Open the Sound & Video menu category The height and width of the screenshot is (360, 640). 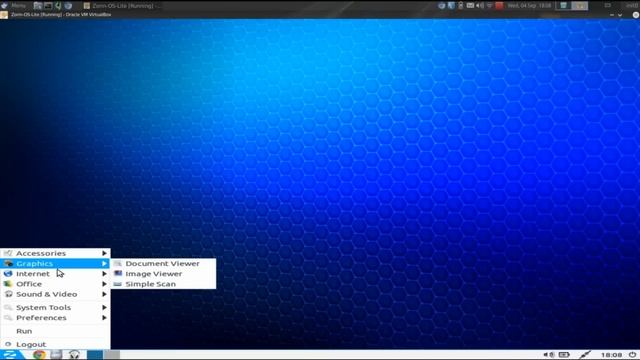pyautogui.click(x=55, y=294)
